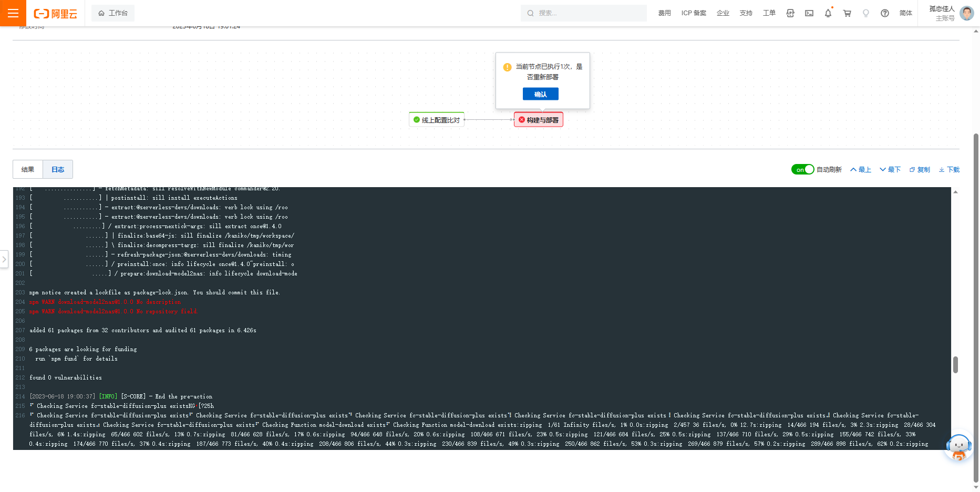Image resolution: width=980 pixels, height=492 pixels.
Task: Open the 工作台 workbench button
Action: point(113,13)
